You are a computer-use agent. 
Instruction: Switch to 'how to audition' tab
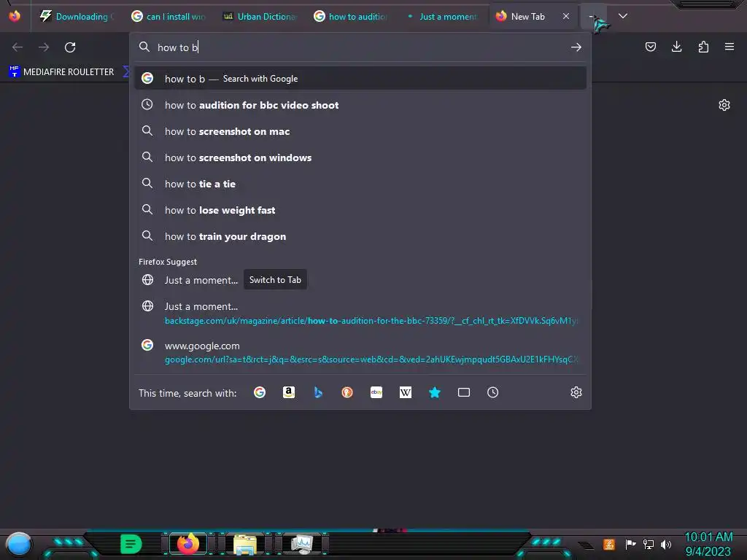pyautogui.click(x=351, y=16)
